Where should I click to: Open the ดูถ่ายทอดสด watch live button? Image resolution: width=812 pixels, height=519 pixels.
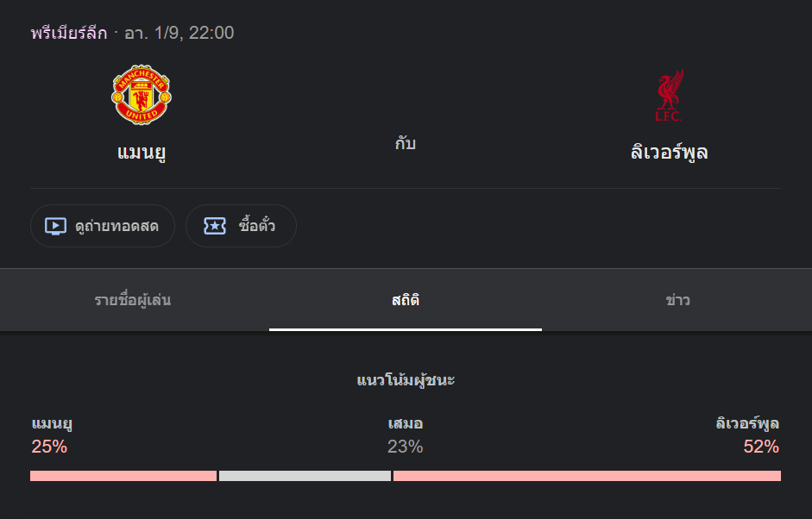click(103, 226)
